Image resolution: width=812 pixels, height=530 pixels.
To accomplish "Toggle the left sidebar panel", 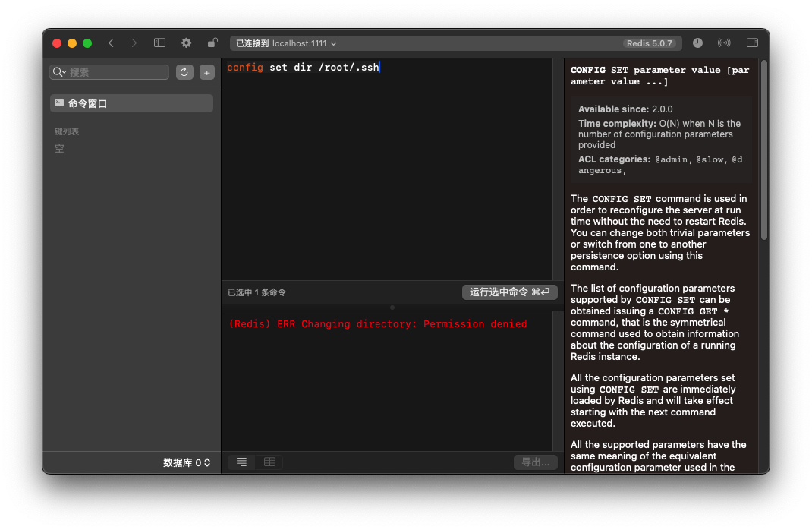I will [159, 43].
